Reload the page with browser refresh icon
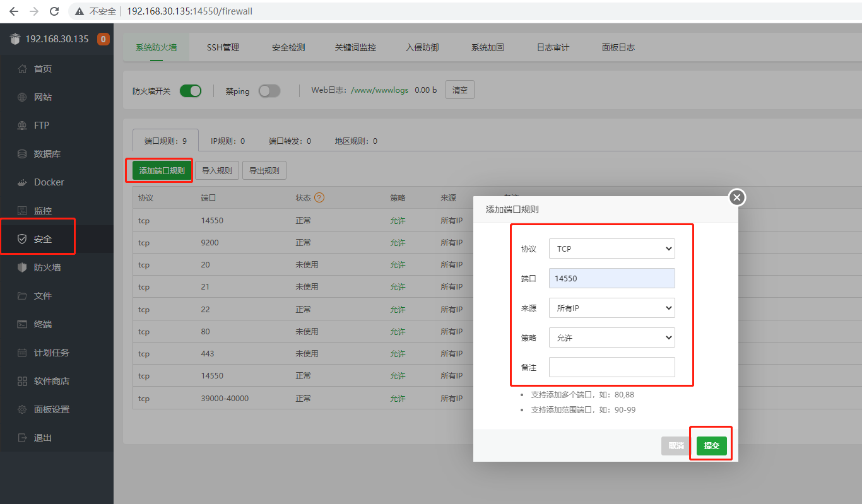 (x=54, y=11)
